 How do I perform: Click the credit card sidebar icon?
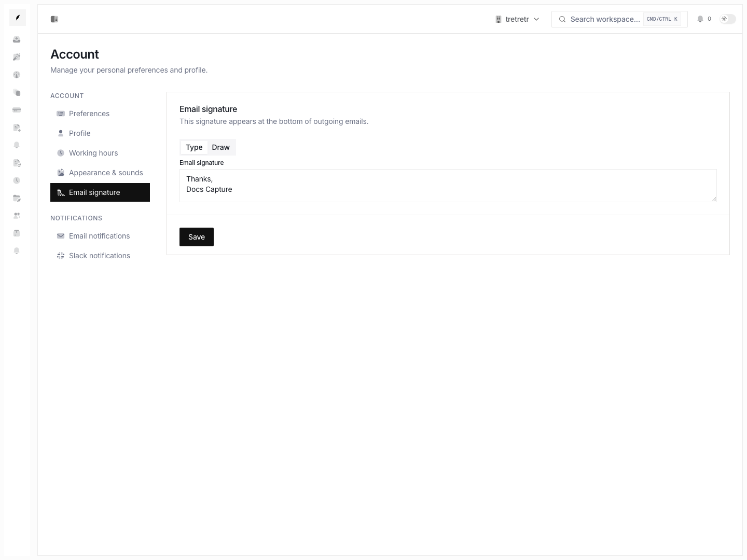click(17, 110)
